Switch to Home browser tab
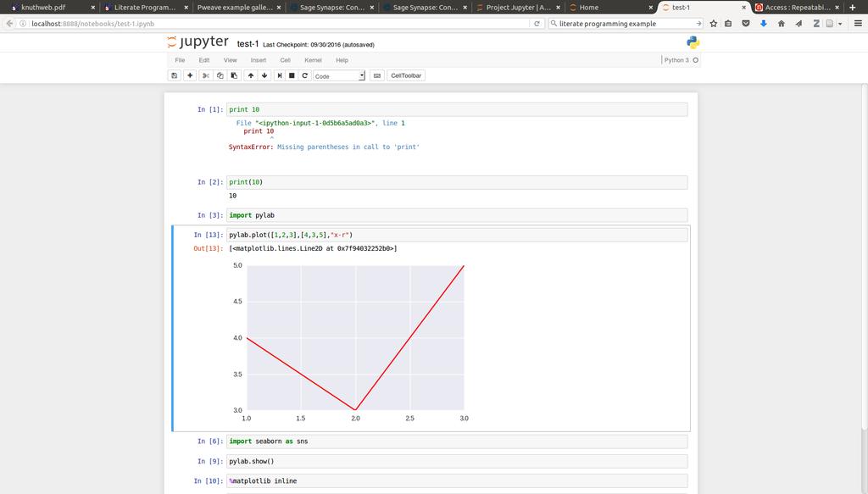The image size is (868, 494). (x=610, y=8)
